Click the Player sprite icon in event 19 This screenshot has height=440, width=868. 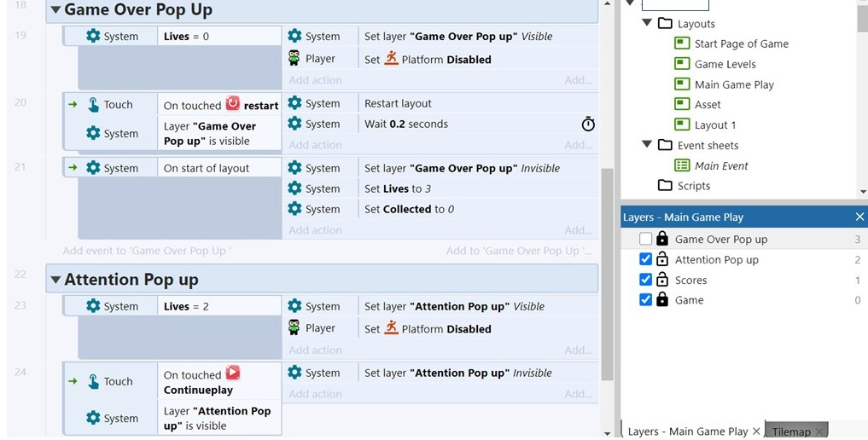tap(294, 58)
